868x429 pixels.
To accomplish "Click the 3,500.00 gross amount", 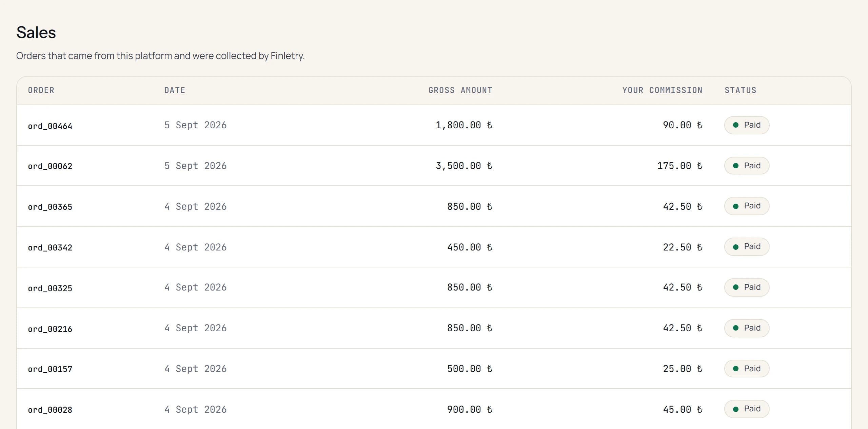I will pyautogui.click(x=464, y=166).
